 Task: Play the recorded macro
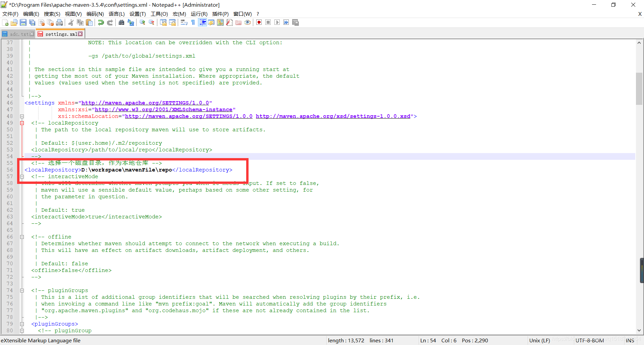(277, 22)
